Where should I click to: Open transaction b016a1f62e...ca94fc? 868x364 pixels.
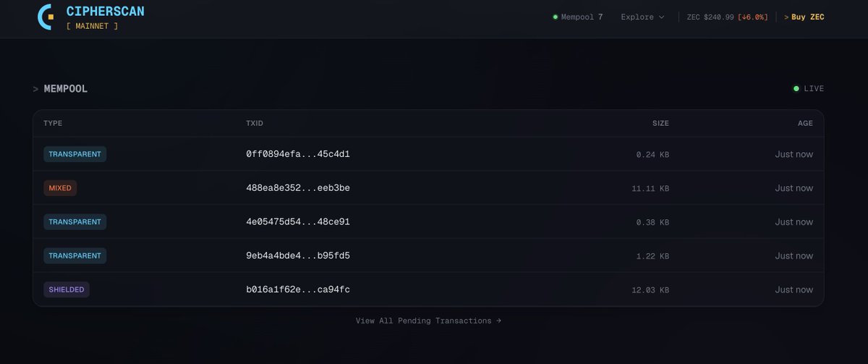tap(298, 289)
